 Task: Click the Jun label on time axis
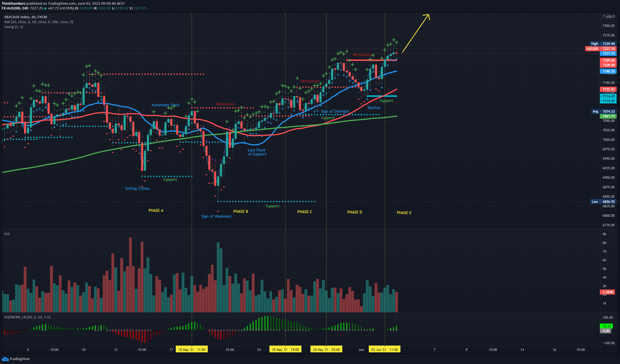point(361,350)
